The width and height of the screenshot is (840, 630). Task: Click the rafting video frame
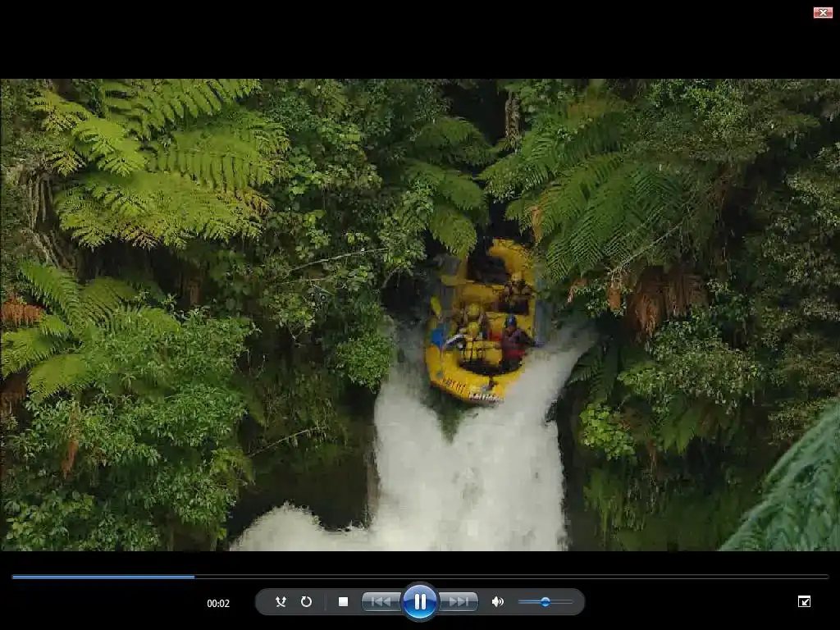[x=420, y=315]
